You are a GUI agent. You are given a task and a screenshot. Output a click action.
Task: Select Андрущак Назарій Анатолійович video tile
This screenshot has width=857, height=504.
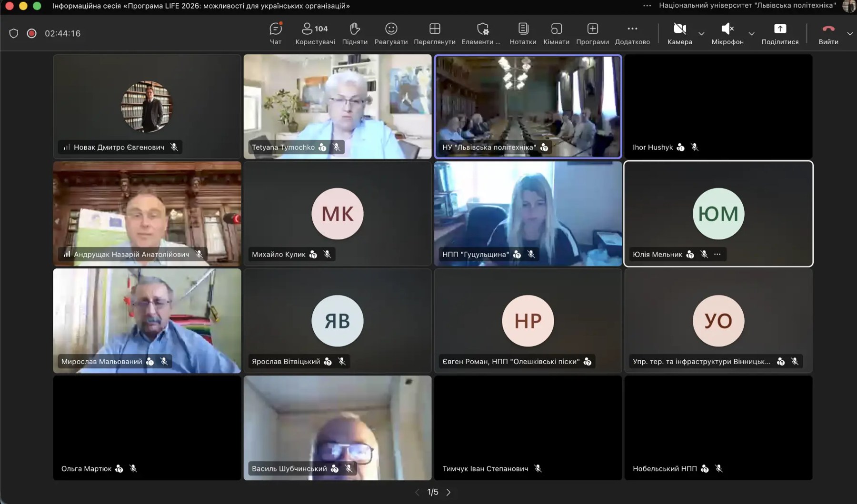pos(147,213)
